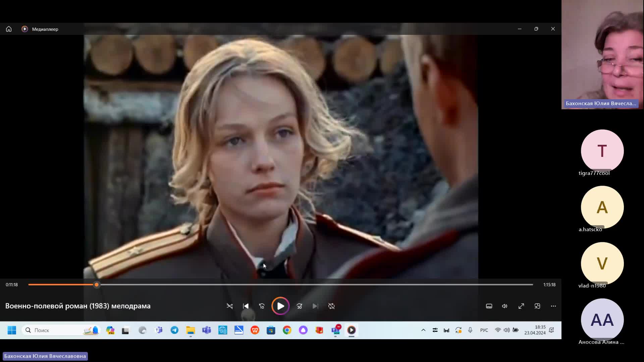Open clock and calendar 18:35
Image resolution: width=644 pixels, height=362 pixels.
(535, 330)
